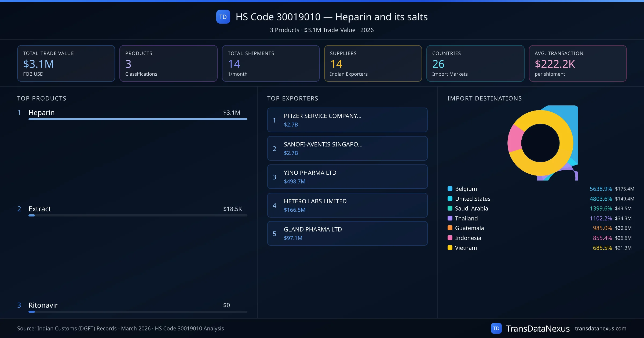
Task: Select the Sanofi-Aventis Singapore exporter card
Action: 347,148
